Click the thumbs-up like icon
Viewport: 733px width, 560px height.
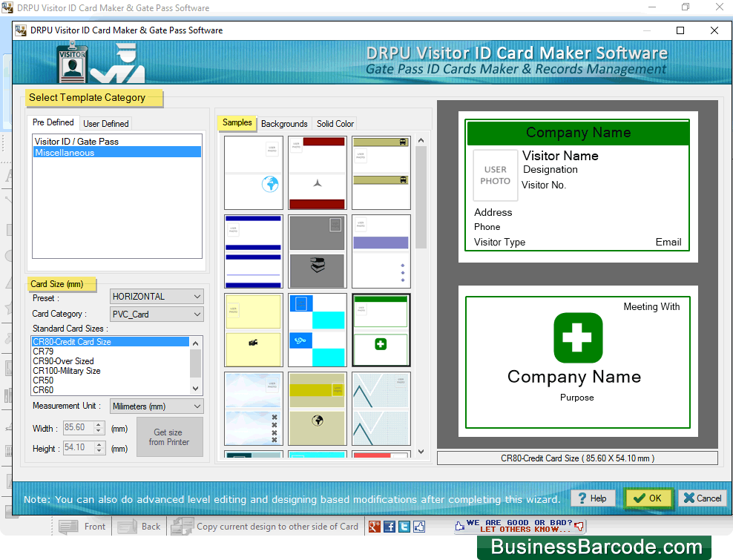pyautogui.click(x=419, y=527)
